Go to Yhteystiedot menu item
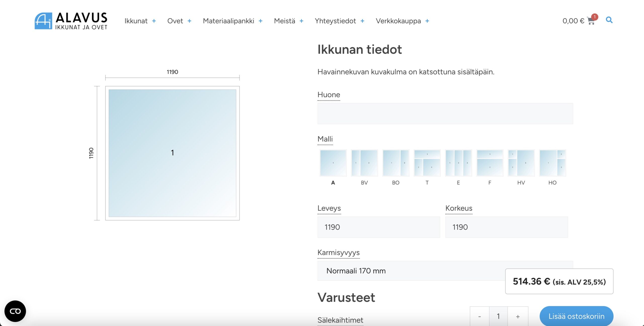 tap(335, 21)
